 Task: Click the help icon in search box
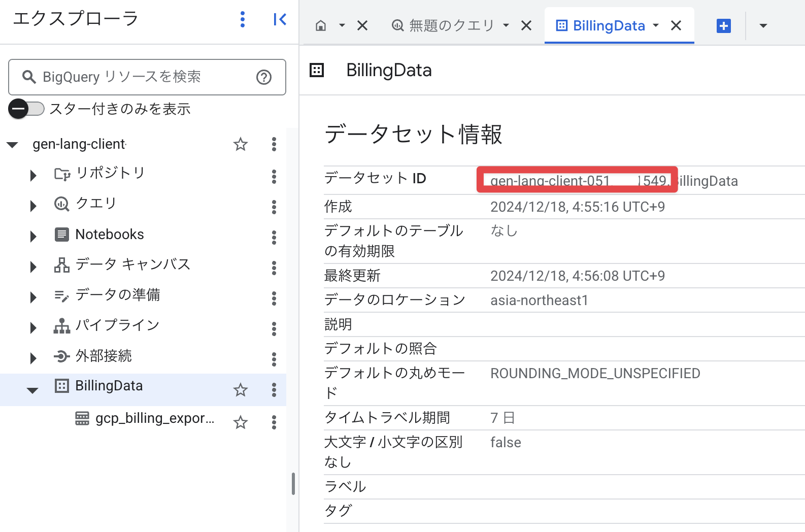click(x=263, y=77)
